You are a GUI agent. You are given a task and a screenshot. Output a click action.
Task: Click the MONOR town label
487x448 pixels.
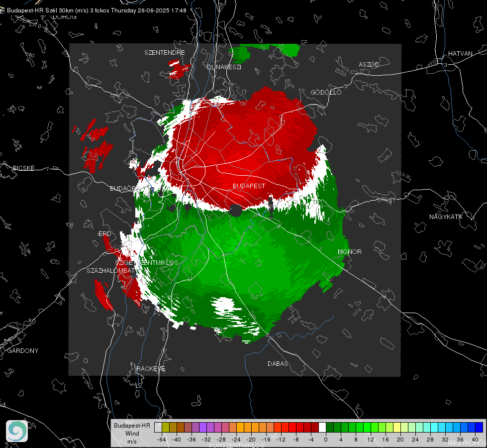pos(349,251)
